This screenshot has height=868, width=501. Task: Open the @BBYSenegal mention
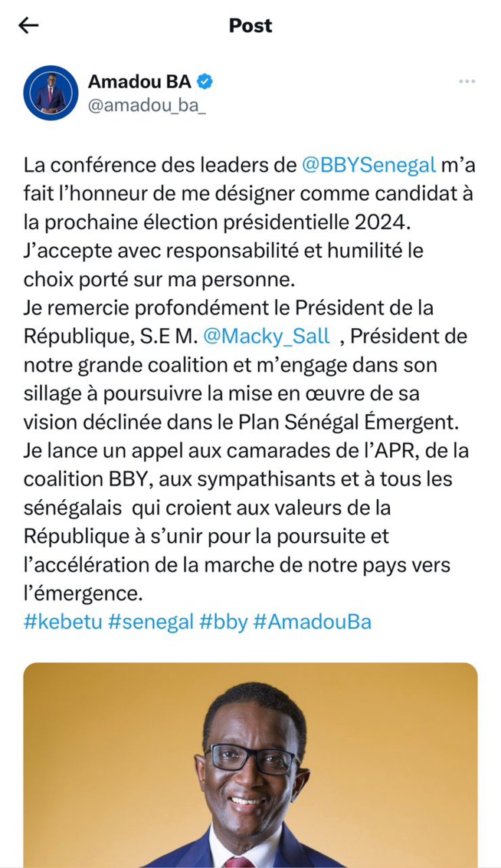[x=371, y=164]
